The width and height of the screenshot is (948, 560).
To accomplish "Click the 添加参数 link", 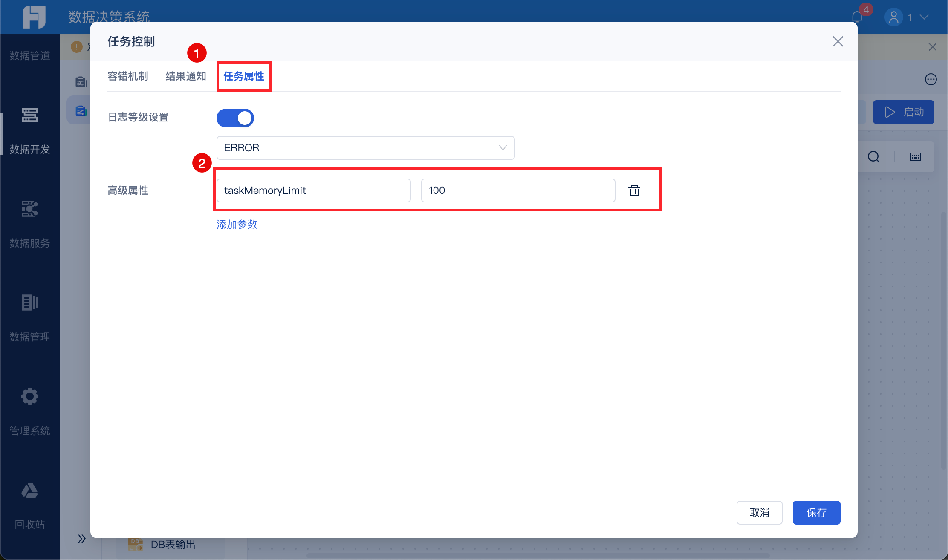I will 237,225.
